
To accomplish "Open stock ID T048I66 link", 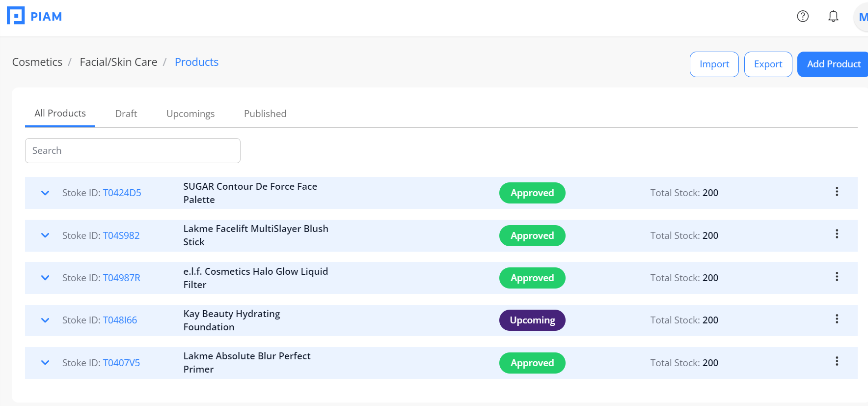I will point(120,320).
